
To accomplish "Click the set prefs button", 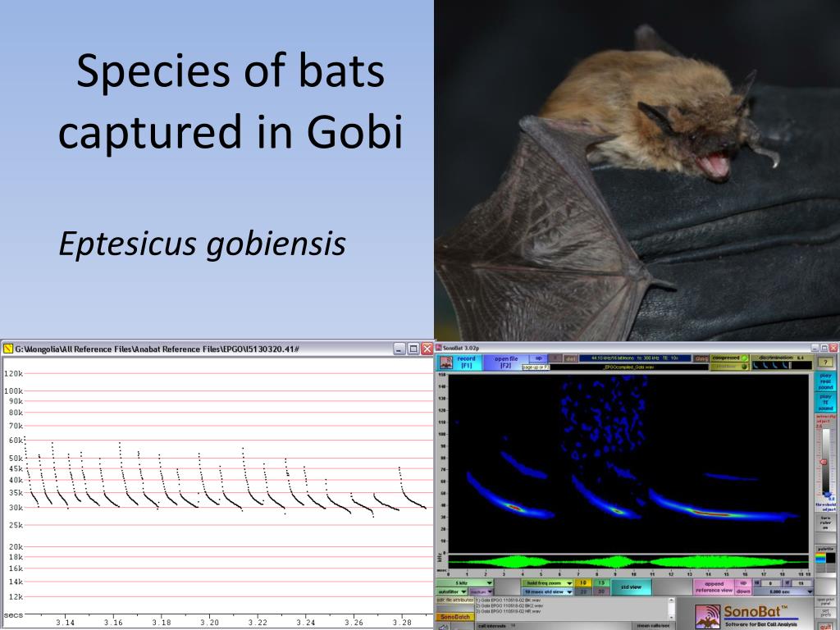I will click(x=825, y=612).
